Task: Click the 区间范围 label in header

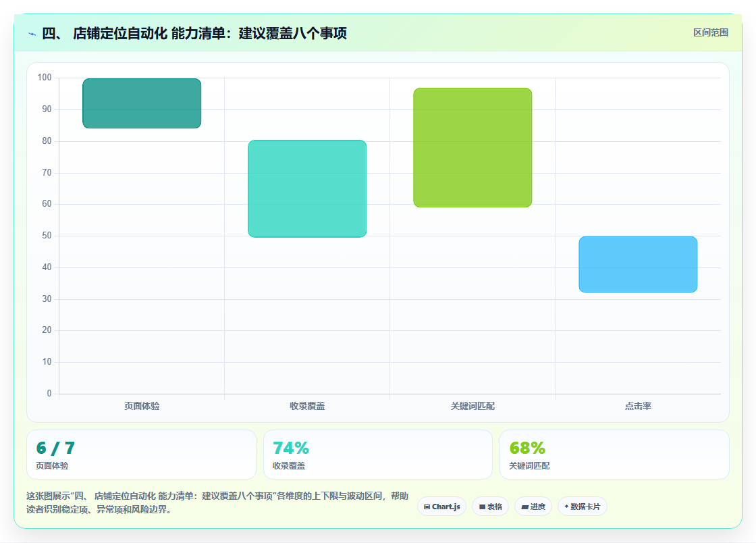Action: coord(710,33)
